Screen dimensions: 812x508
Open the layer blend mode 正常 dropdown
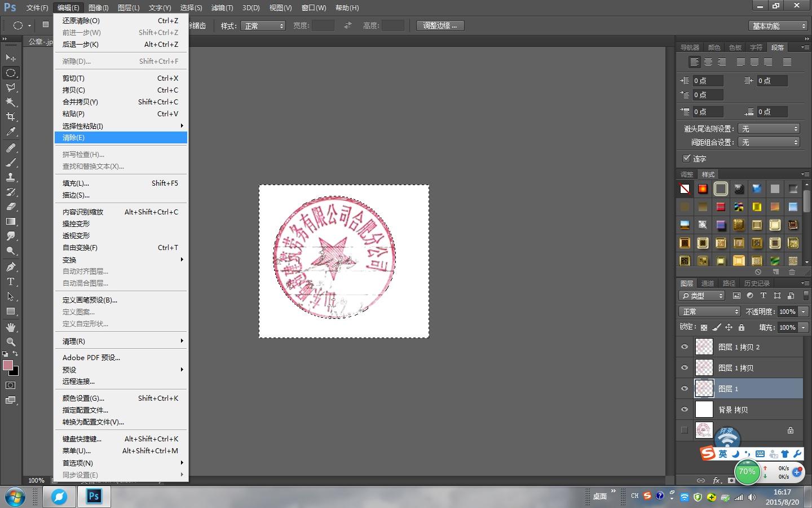tap(709, 312)
